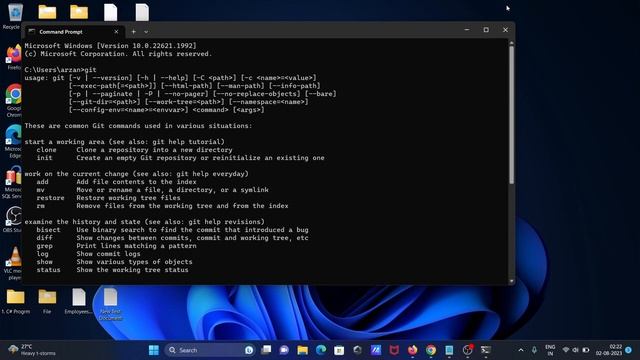Click the terminal scrollbar up arrow
Image resolution: width=640 pixels, height=360 pixels.
coord(511,43)
